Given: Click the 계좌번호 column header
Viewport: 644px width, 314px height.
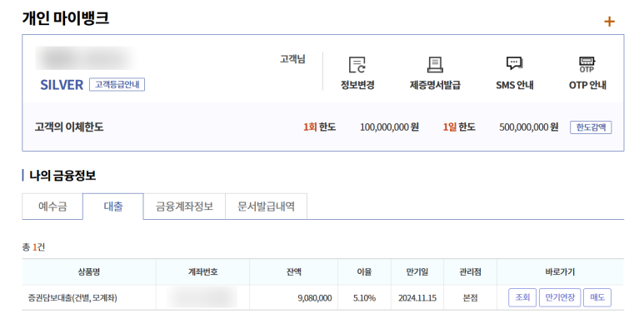Looking at the screenshot, I should [x=202, y=272].
